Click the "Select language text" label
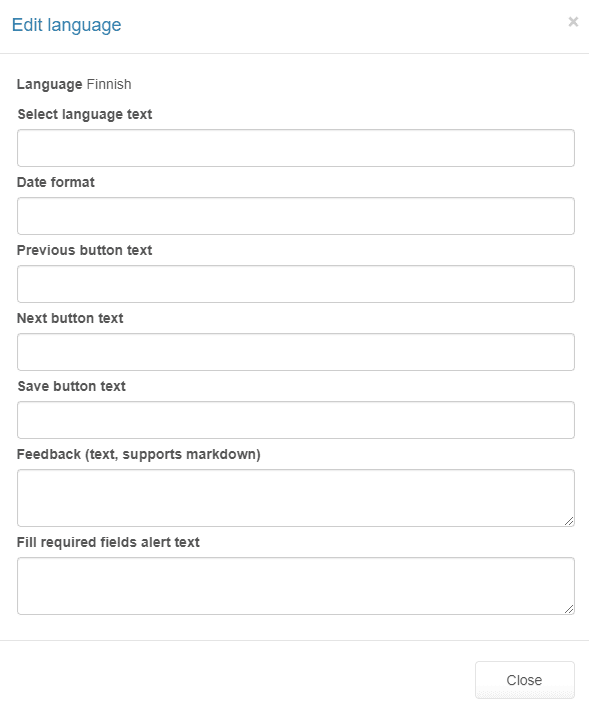Viewport: 589px width, 712px height. [84, 114]
